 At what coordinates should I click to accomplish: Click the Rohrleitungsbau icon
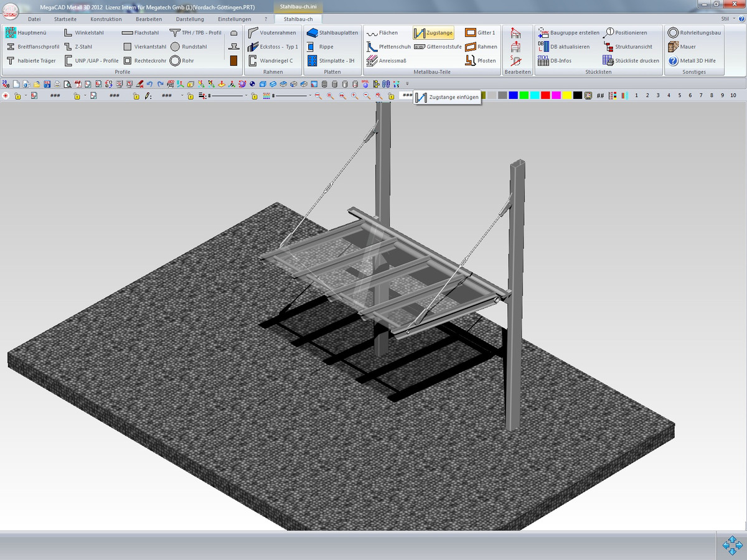pos(673,33)
